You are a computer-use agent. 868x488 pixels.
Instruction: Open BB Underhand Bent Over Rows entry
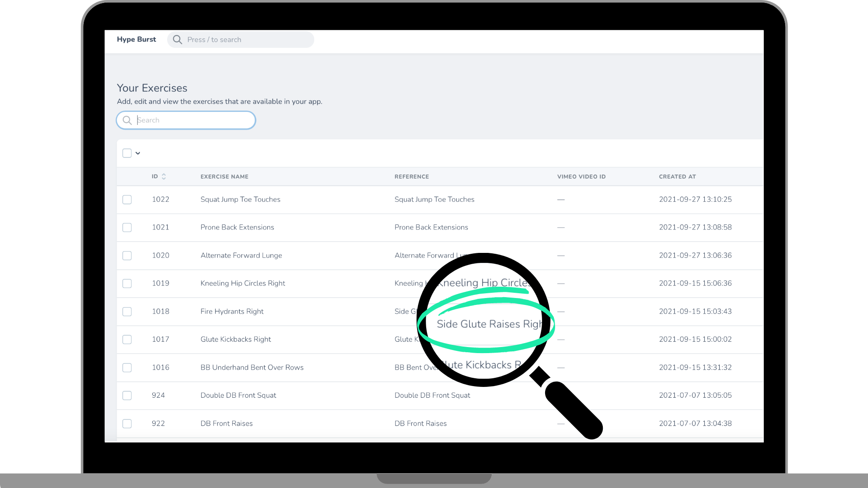coord(252,367)
